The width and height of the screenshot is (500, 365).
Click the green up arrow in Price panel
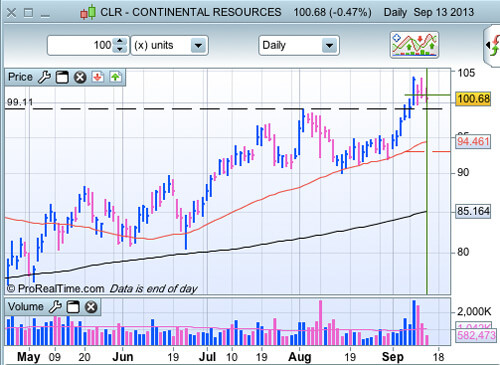point(115,77)
